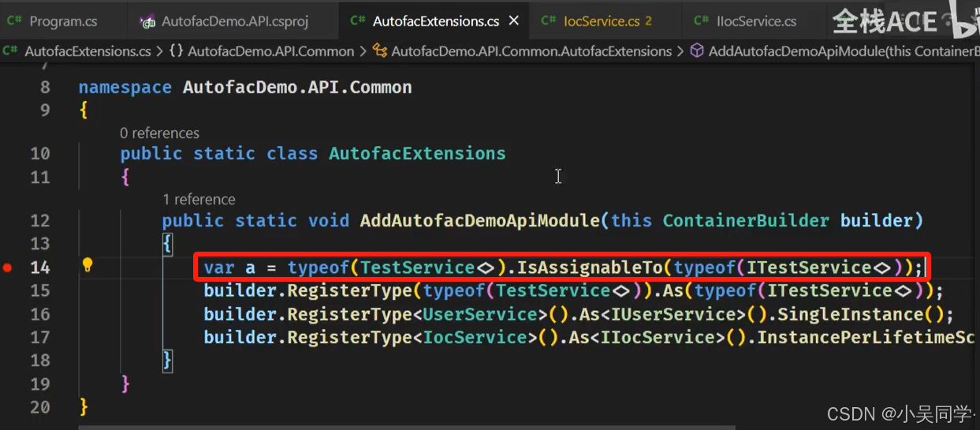Click the AddAutofacDemoApiModule method breadcrumb

pyautogui.click(x=844, y=51)
